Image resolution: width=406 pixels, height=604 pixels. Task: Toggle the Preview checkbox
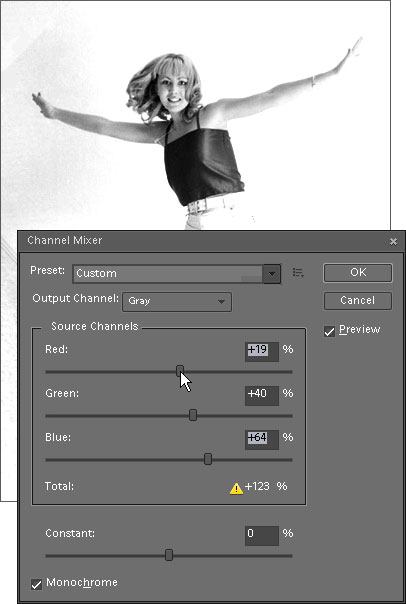click(329, 331)
